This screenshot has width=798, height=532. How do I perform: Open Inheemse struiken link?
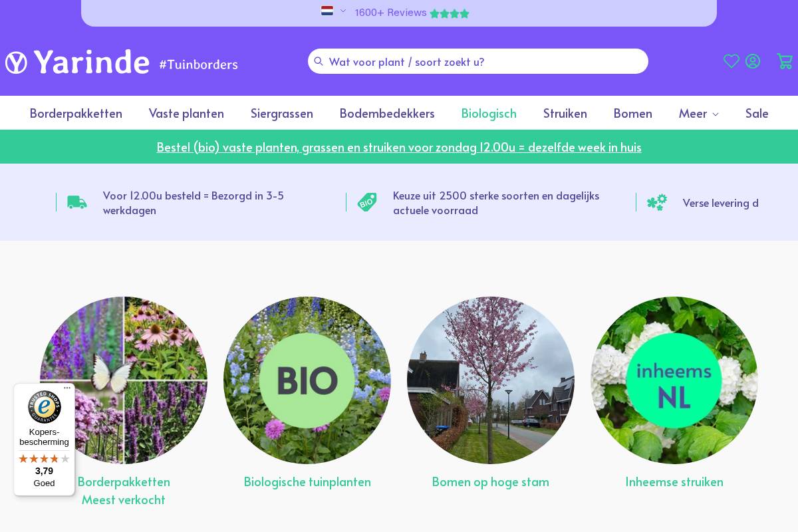[674, 481]
